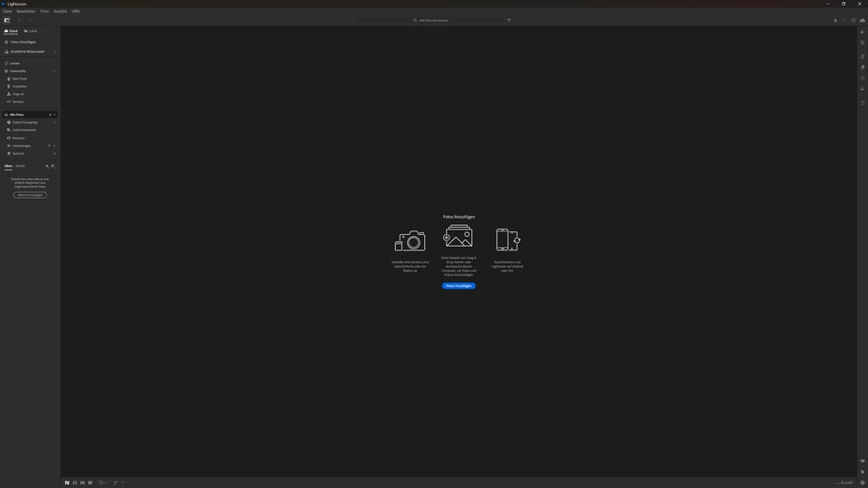Open Mein Profil
The width and height of the screenshot is (868, 488).
click(x=19, y=79)
